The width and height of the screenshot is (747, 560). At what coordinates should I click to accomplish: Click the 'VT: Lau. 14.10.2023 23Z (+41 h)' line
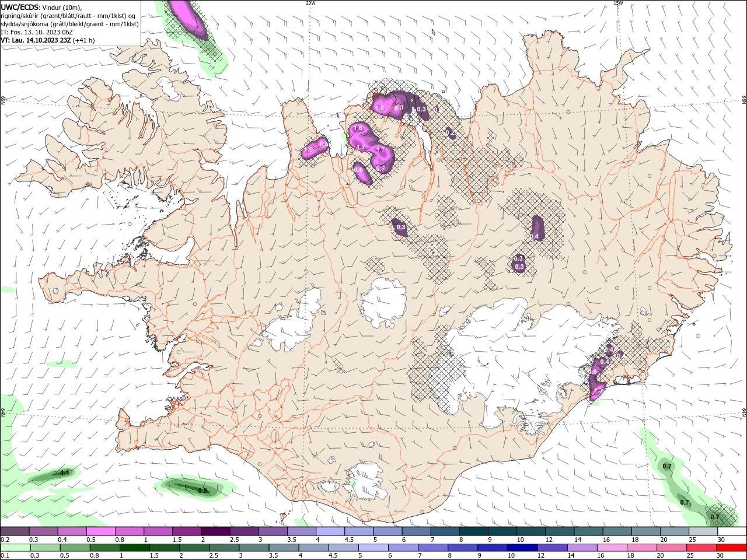point(48,40)
